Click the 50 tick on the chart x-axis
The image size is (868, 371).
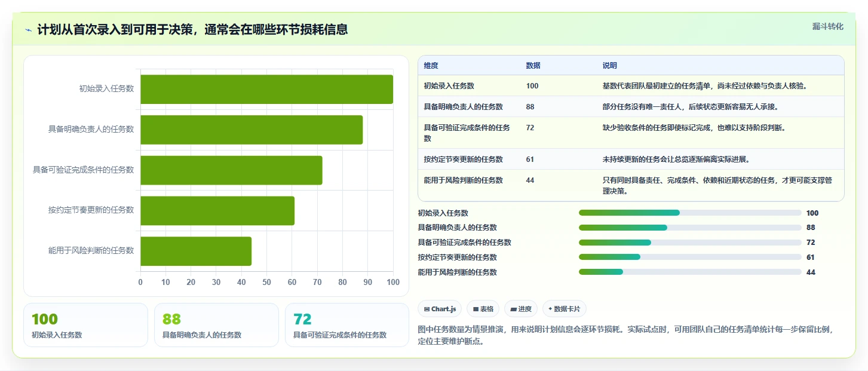point(266,282)
